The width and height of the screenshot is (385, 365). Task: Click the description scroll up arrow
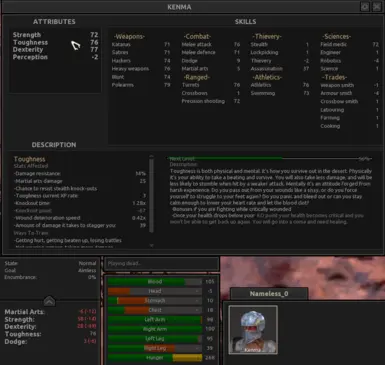pyautogui.click(x=151, y=156)
